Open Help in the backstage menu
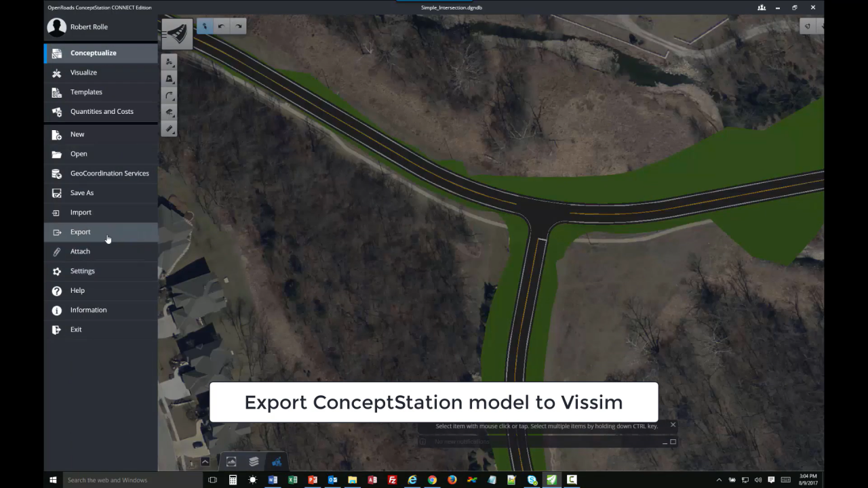Viewport: 868px width, 488px height. click(x=101, y=291)
